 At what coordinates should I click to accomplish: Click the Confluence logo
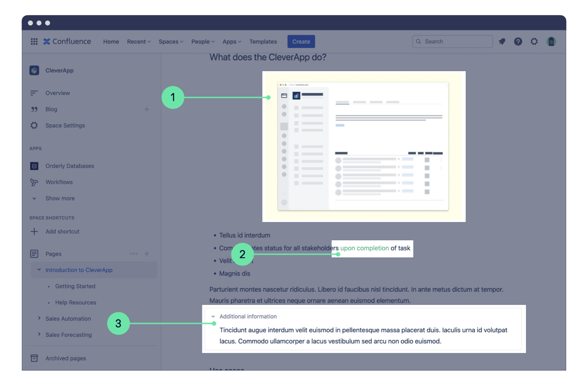[67, 41]
